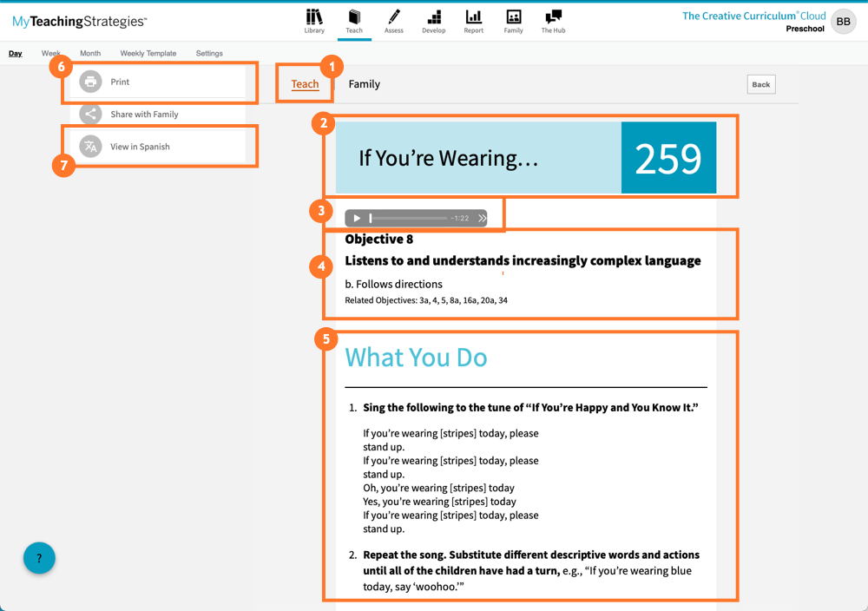This screenshot has width=868, height=611.
Task: Select the Teach icon in top navigation
Action: pyautogui.click(x=355, y=21)
